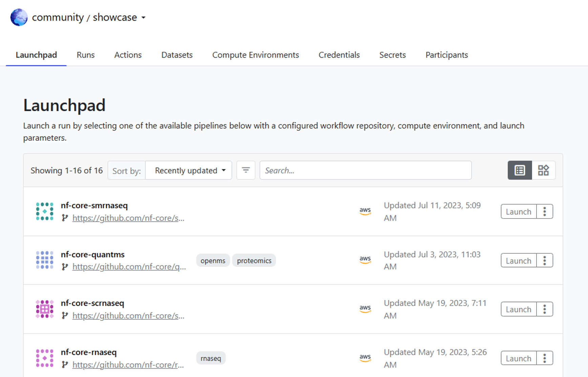
Task: Open kebab menu for nf-core-rnaseq
Action: 545,358
